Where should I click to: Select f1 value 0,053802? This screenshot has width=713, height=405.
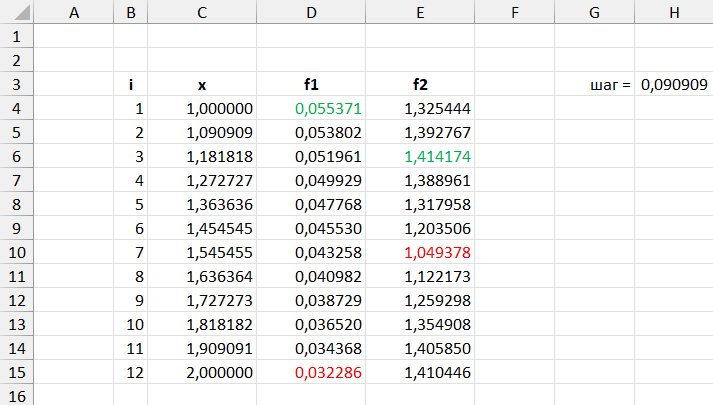click(311, 132)
